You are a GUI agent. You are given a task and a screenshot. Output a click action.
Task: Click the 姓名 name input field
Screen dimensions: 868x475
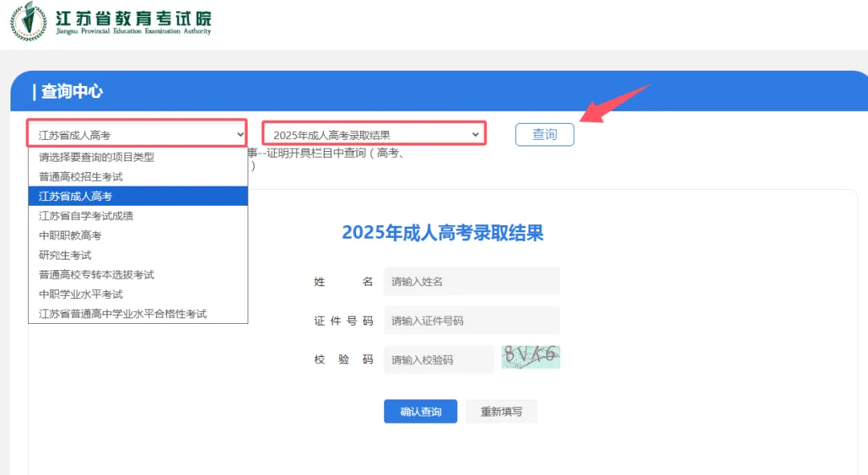point(472,280)
